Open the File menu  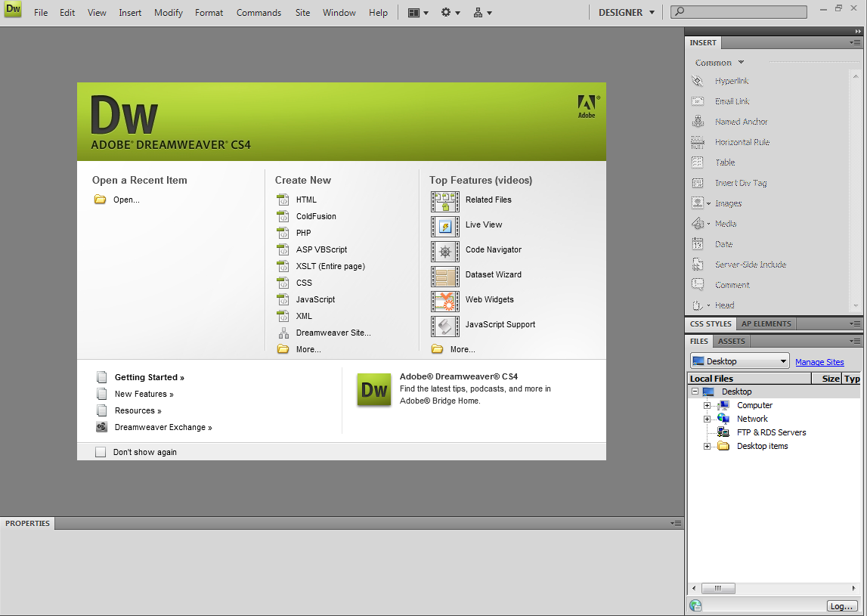coord(41,13)
